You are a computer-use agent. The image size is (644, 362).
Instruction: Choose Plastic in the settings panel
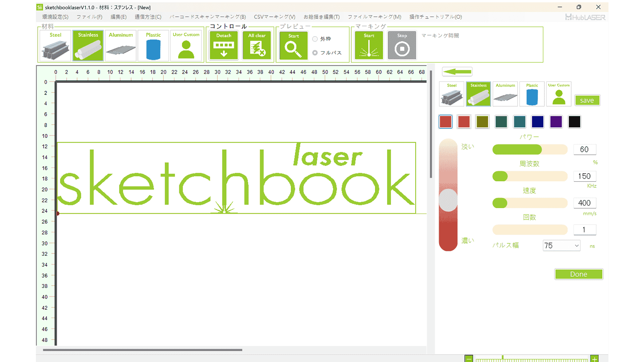pyautogui.click(x=532, y=94)
